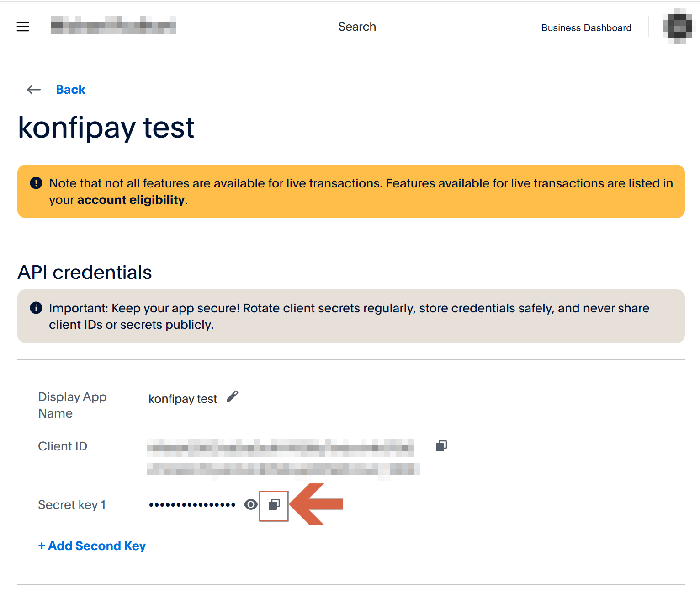Click the konfipay test display name value
The height and width of the screenshot is (605, 700).
coord(182,399)
